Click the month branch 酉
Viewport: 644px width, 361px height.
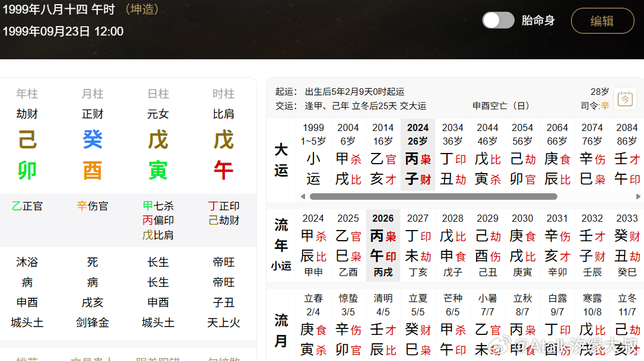(93, 170)
